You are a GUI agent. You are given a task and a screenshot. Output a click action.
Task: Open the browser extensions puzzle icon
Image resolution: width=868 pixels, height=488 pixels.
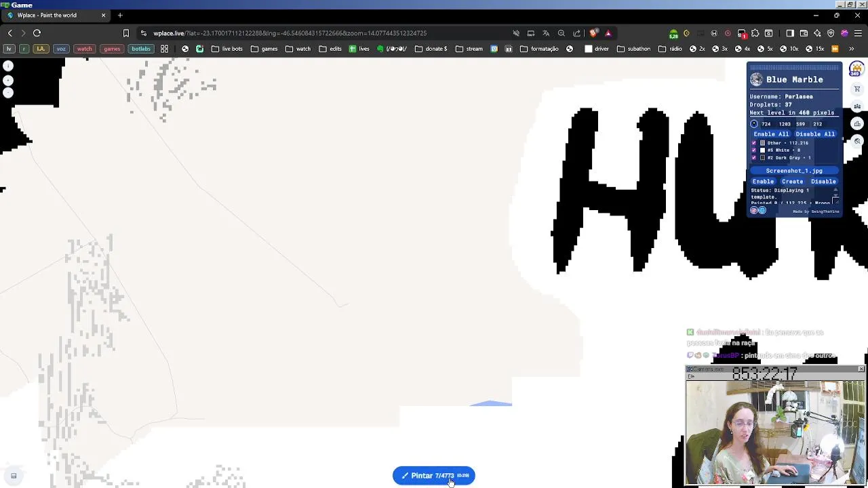[755, 33]
